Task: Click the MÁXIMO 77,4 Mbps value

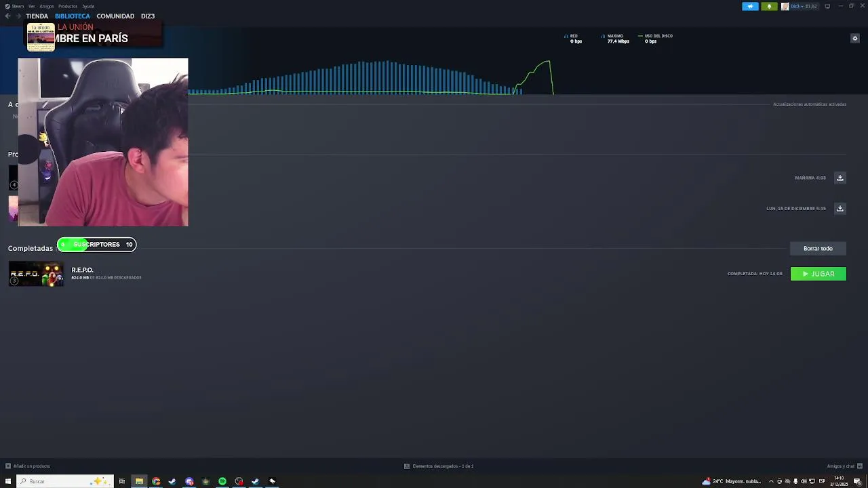Action: pyautogui.click(x=618, y=41)
